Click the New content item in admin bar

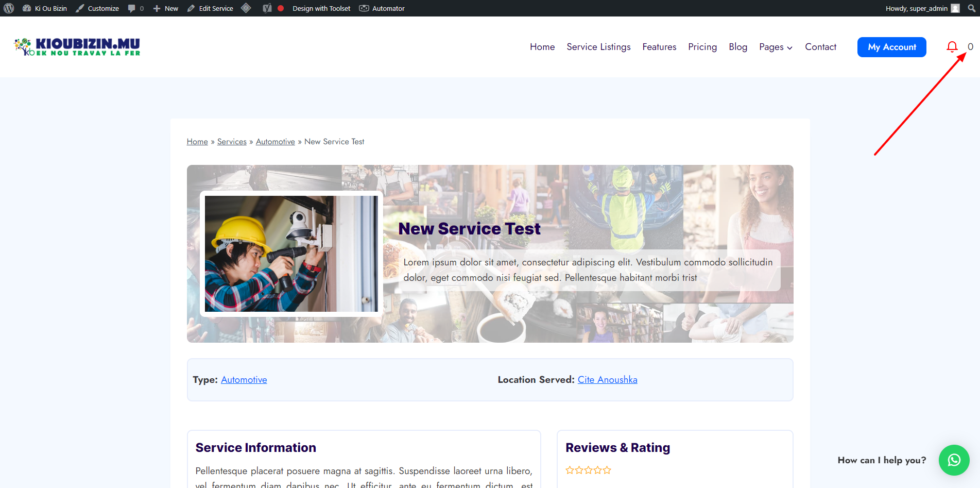pos(166,8)
